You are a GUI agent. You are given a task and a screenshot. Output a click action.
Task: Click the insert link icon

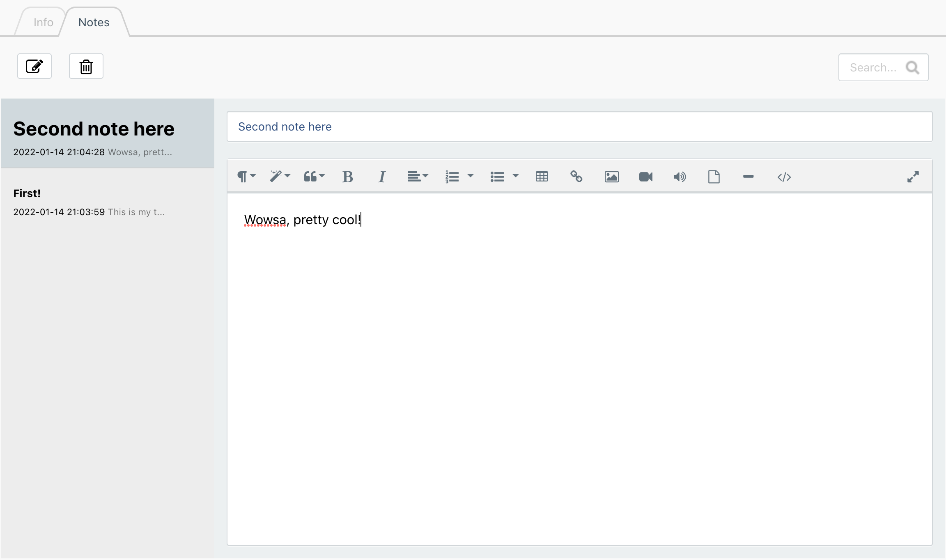576,177
